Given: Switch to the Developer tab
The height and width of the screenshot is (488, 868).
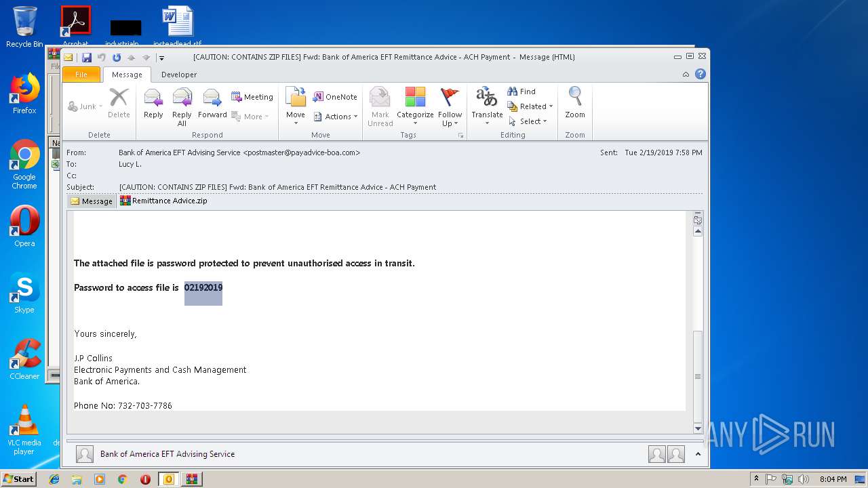Looking at the screenshot, I should [x=179, y=75].
